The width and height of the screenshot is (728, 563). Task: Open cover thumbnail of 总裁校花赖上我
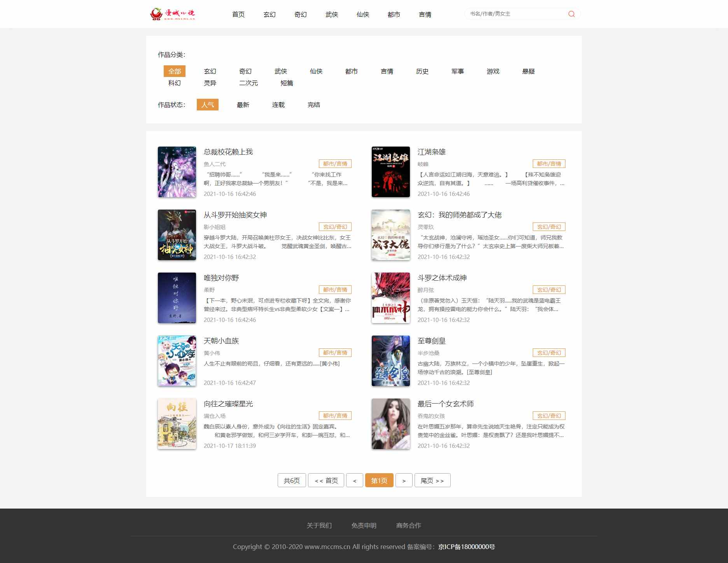click(177, 172)
